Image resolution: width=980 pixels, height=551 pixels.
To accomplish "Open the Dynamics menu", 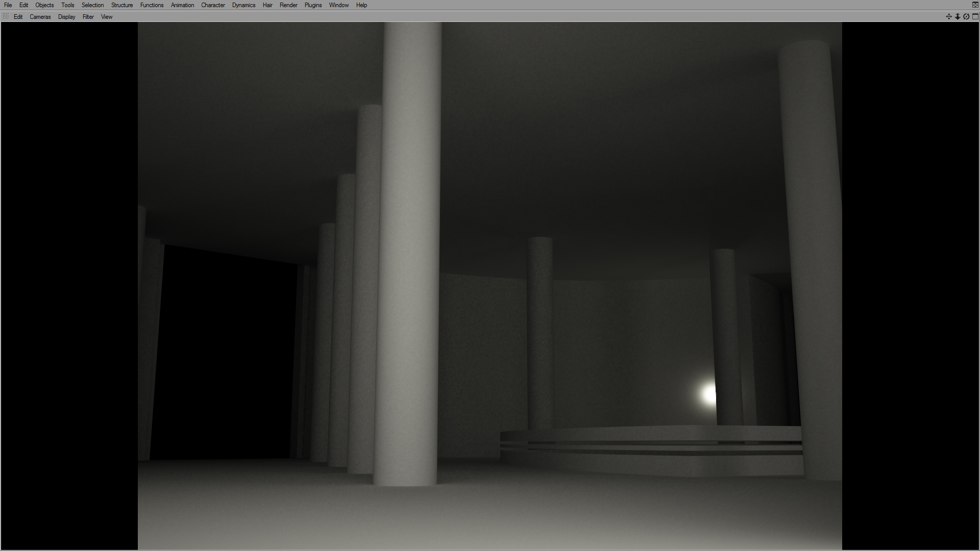I will coord(243,5).
